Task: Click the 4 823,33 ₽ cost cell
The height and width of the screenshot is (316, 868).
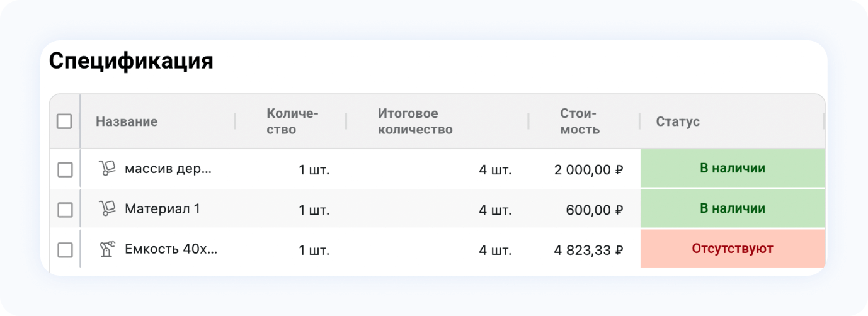Action: point(588,250)
